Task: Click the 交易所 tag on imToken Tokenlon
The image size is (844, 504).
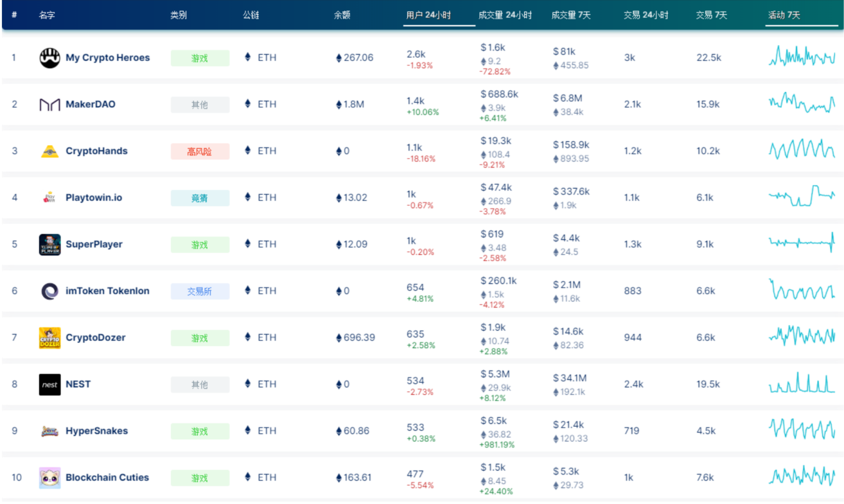Action: click(x=200, y=291)
